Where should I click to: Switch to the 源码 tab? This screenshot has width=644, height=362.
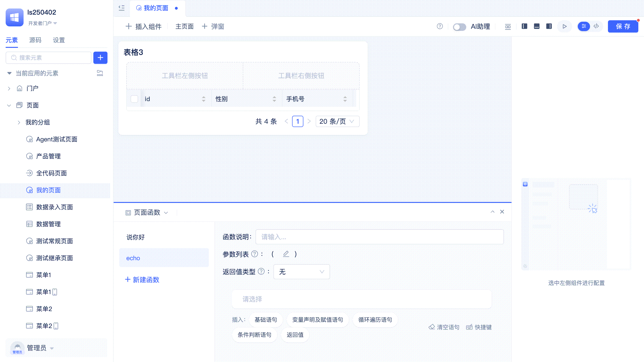click(x=35, y=40)
